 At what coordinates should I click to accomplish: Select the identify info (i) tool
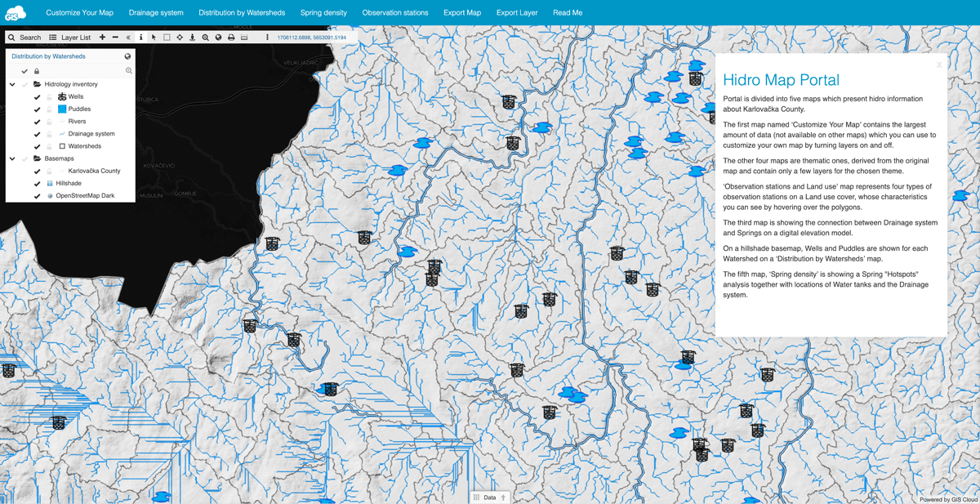[x=140, y=37]
